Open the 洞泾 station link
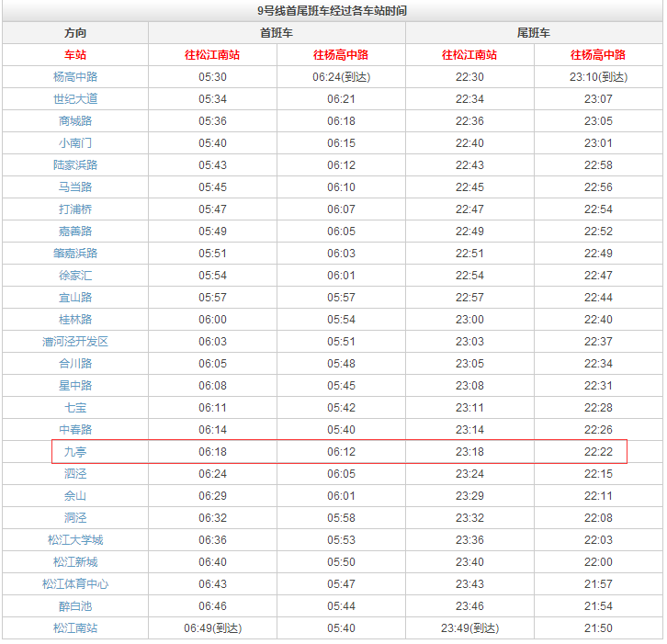This screenshot has width=667, height=644. [x=75, y=518]
